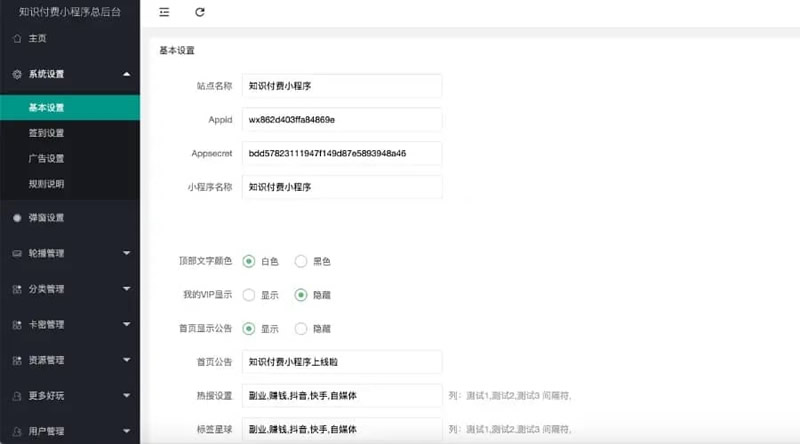
Task: Open 用户管理 in the sidebar
Action: coord(46,431)
